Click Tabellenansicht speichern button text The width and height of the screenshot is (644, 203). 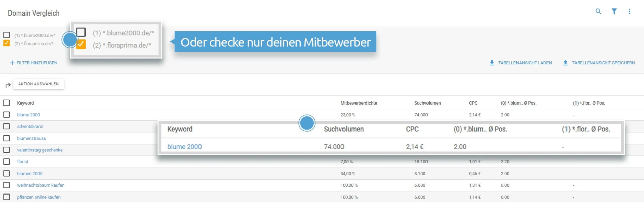coord(603,63)
